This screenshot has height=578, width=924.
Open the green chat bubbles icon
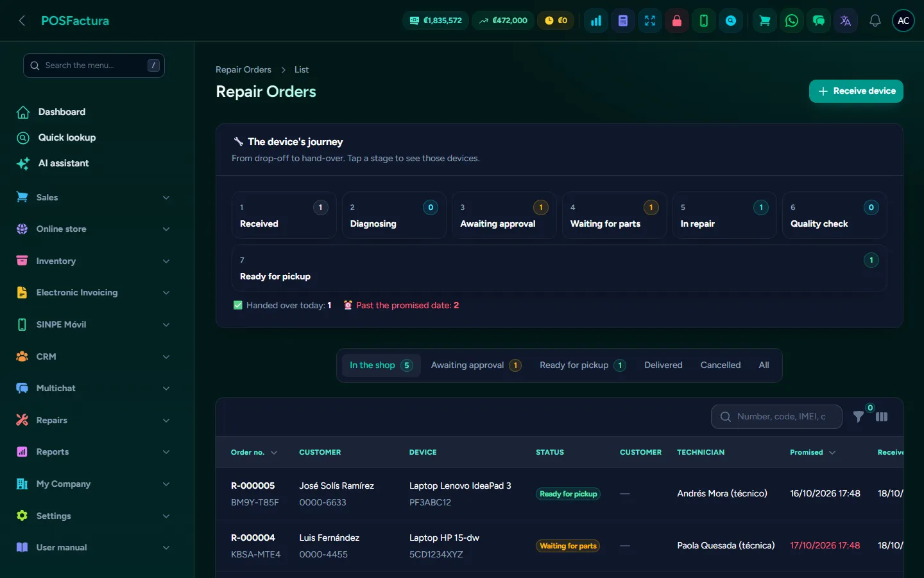[x=819, y=21]
